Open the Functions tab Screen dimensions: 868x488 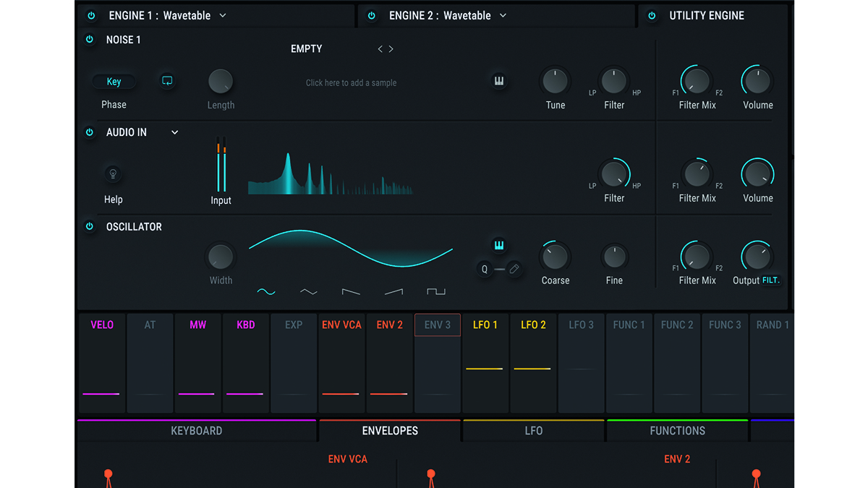[677, 431]
